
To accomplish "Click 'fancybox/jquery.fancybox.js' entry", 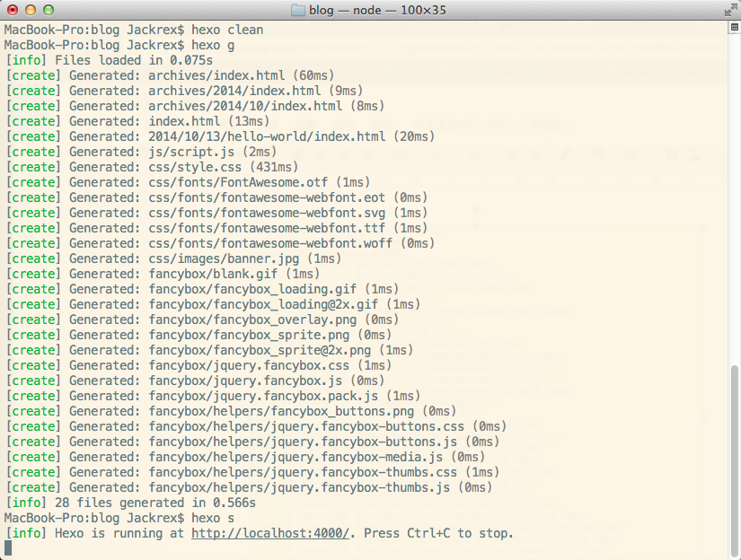I will (x=245, y=381).
